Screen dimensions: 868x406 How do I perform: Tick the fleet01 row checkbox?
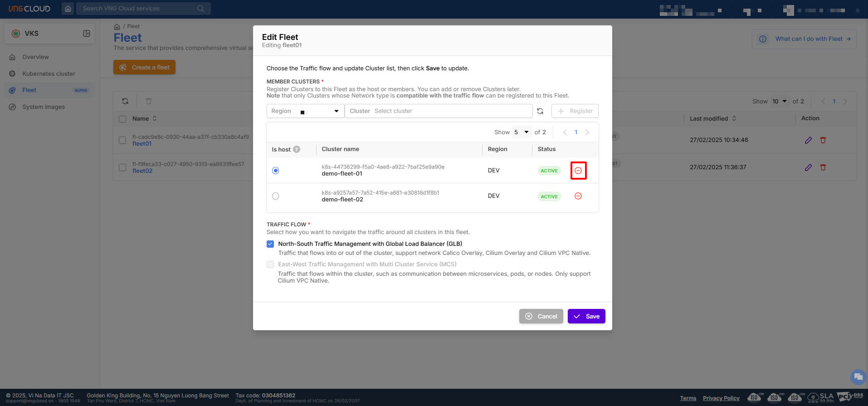click(122, 140)
